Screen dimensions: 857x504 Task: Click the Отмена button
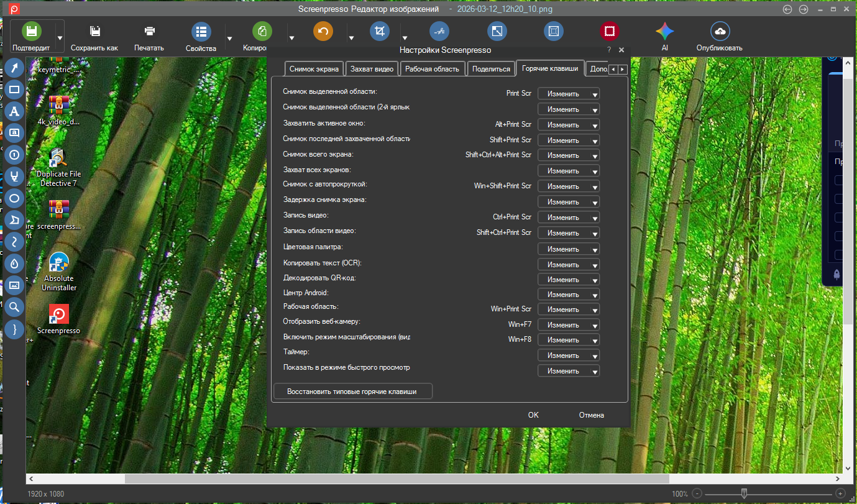coord(591,415)
